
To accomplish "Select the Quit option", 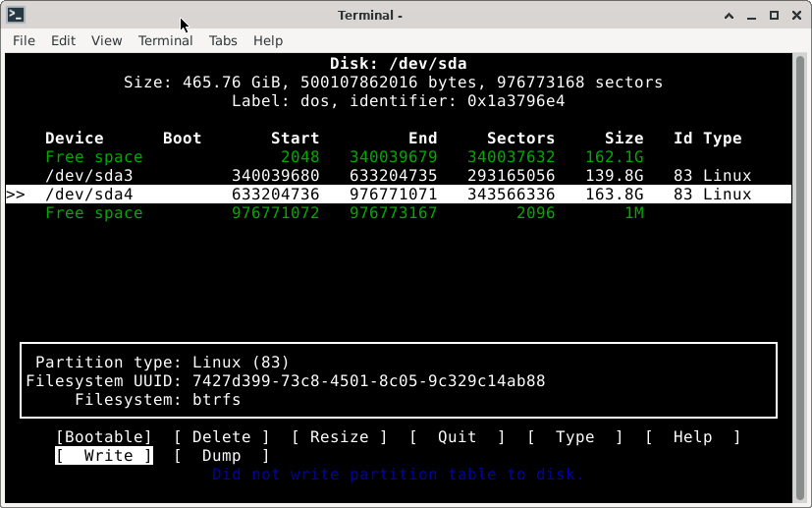I will point(457,437).
